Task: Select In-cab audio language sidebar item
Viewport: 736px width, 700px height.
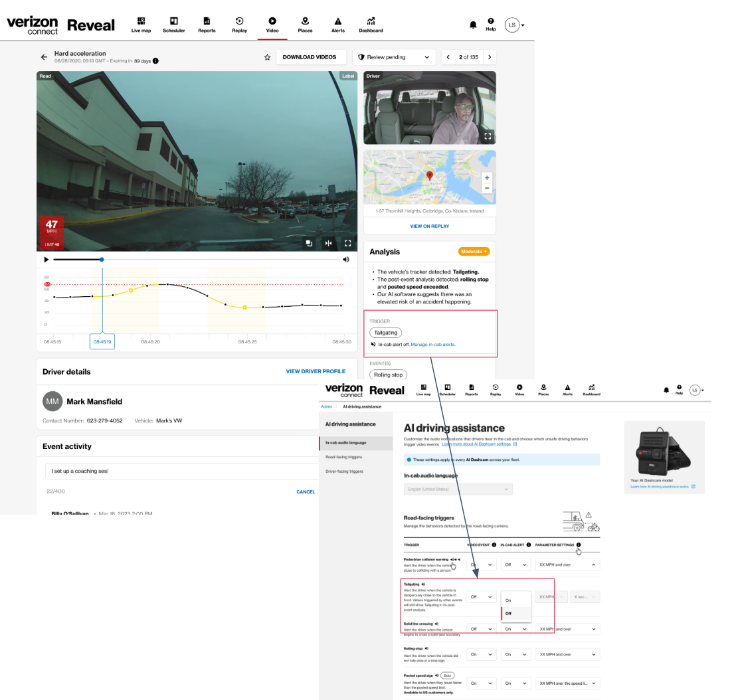Action: click(356, 443)
